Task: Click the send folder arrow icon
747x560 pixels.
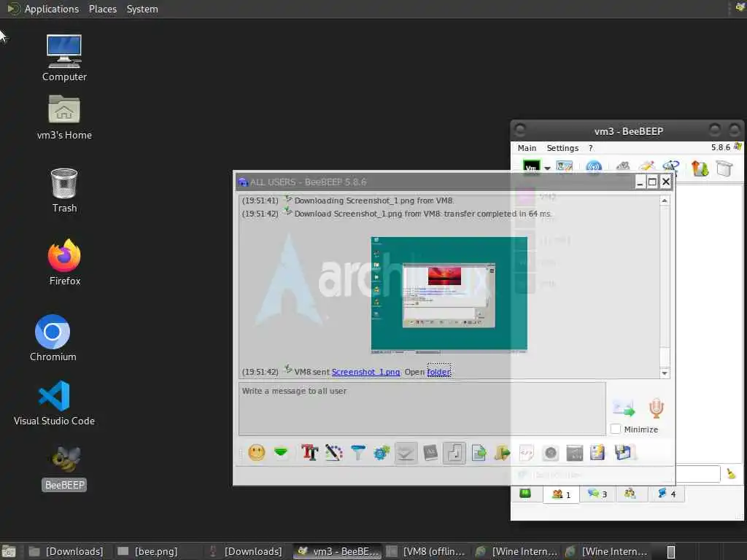Action: coord(502,452)
